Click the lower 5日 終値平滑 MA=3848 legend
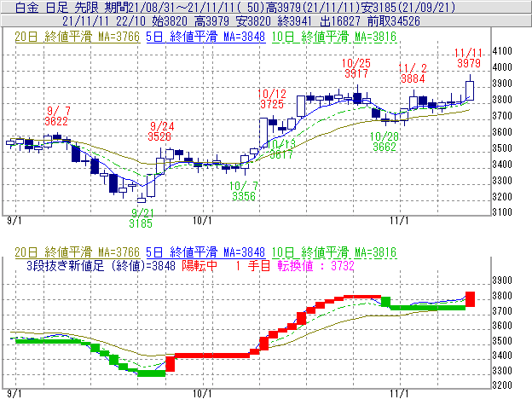The width and height of the screenshot is (532, 405). coord(205,252)
